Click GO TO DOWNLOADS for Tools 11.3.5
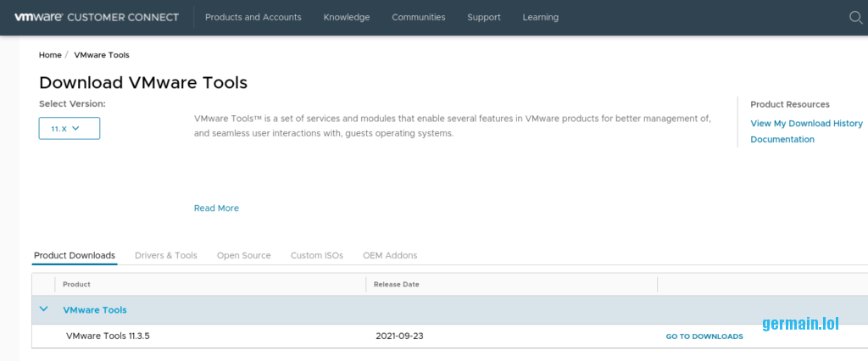Viewport: 868px width, 361px height. pyautogui.click(x=704, y=336)
